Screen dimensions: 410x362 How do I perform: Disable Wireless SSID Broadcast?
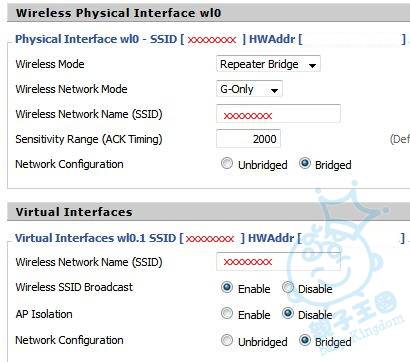(288, 287)
